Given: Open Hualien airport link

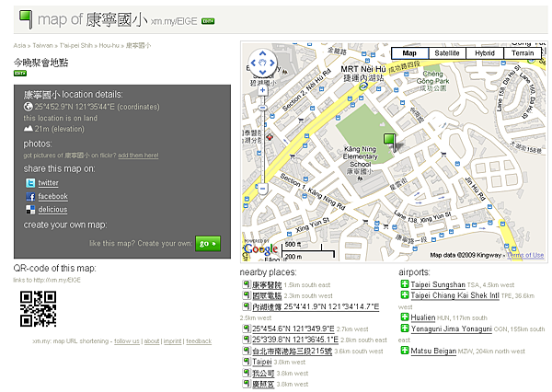Looking at the screenshot, I should pos(423,317).
